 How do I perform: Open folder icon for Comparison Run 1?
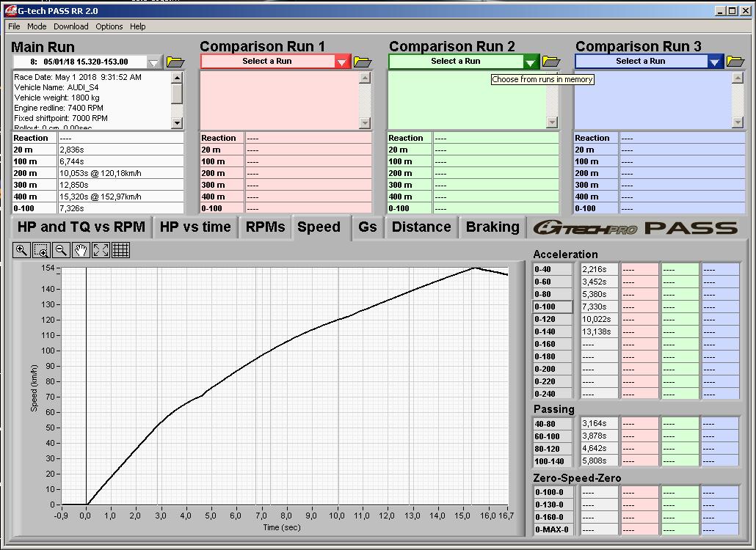362,62
